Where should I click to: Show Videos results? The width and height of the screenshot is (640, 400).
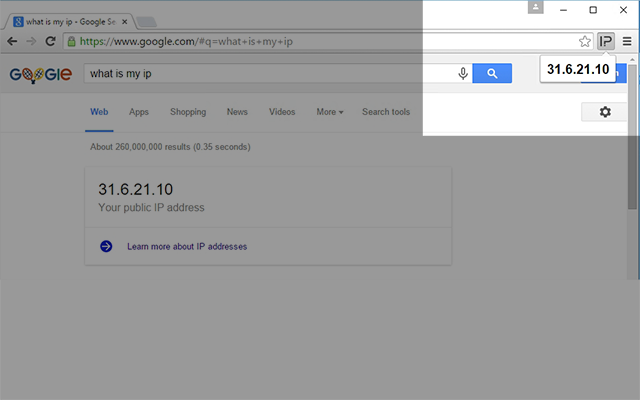click(x=282, y=112)
